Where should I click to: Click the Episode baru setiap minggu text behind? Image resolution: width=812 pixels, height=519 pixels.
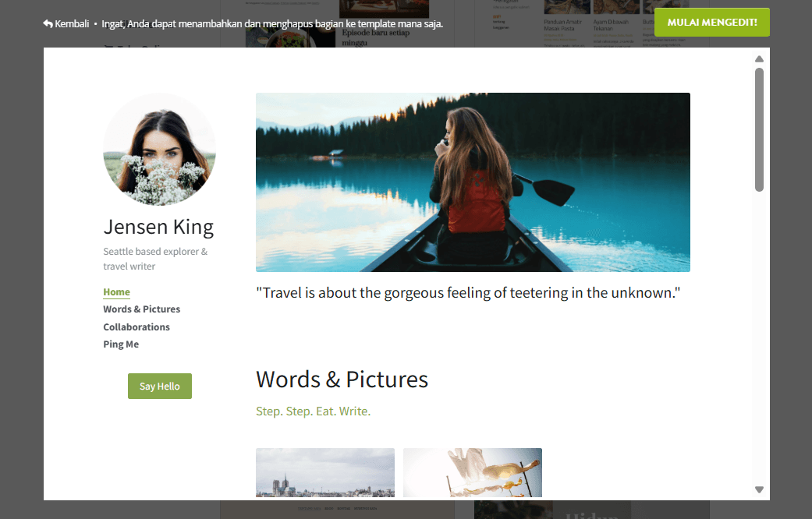[x=375, y=37]
